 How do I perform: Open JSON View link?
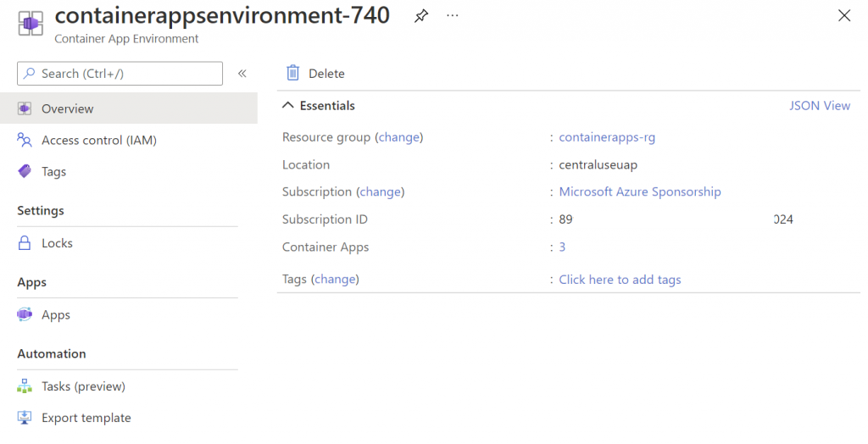pyautogui.click(x=820, y=105)
